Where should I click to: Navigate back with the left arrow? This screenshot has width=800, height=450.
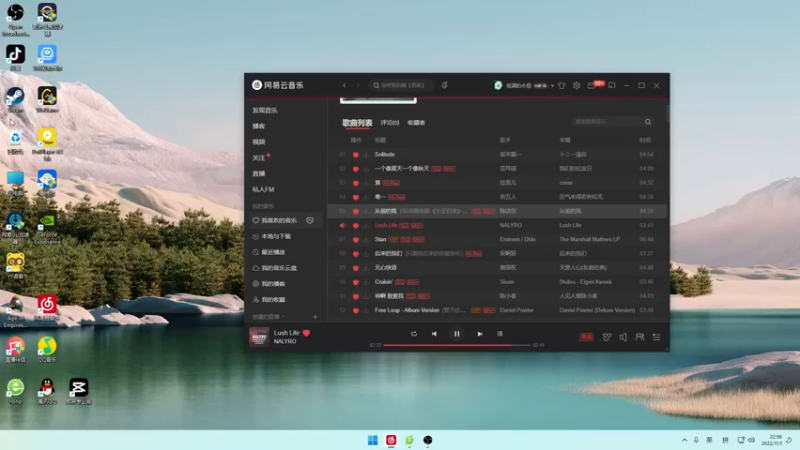pyautogui.click(x=344, y=85)
